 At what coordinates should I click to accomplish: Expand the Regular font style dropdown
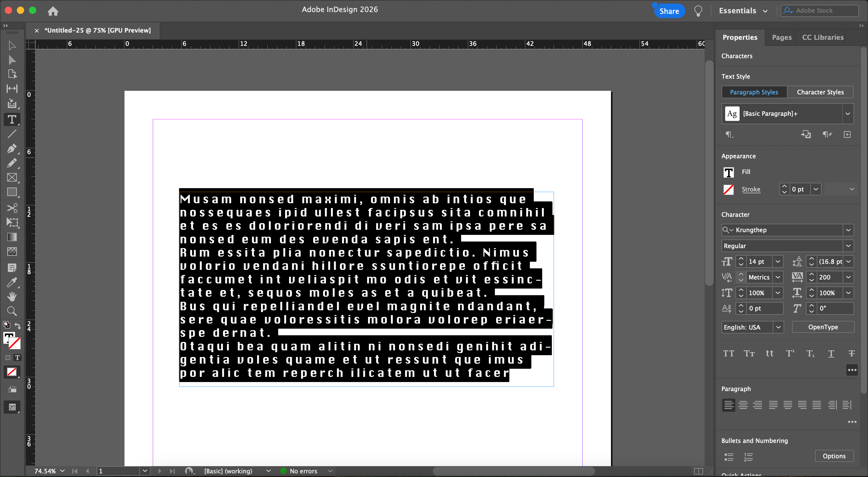[848, 246]
